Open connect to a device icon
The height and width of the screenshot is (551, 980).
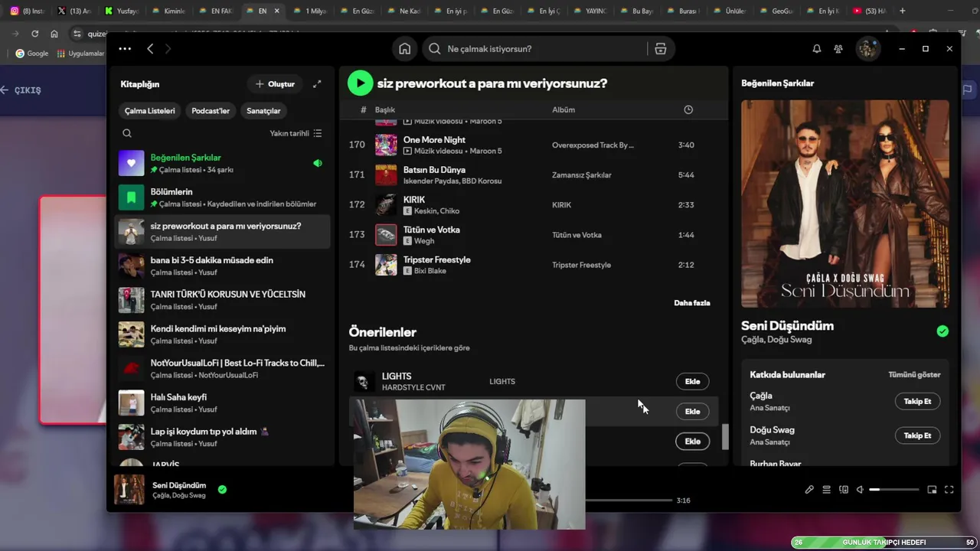844,490
